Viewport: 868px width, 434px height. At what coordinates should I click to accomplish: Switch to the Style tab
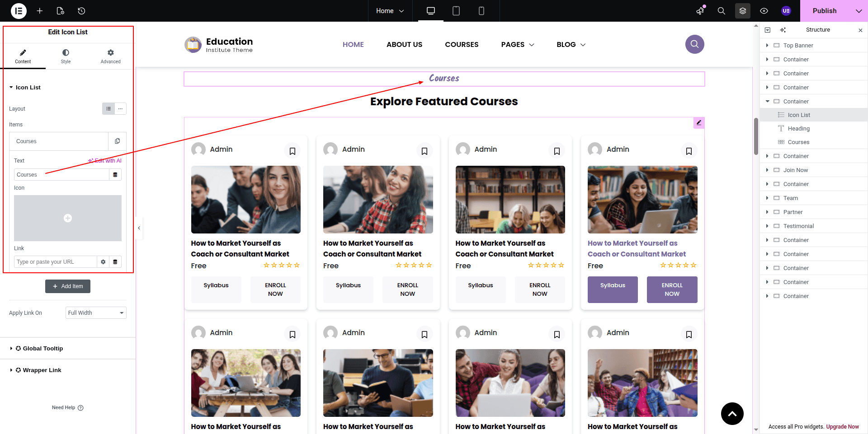(x=66, y=56)
